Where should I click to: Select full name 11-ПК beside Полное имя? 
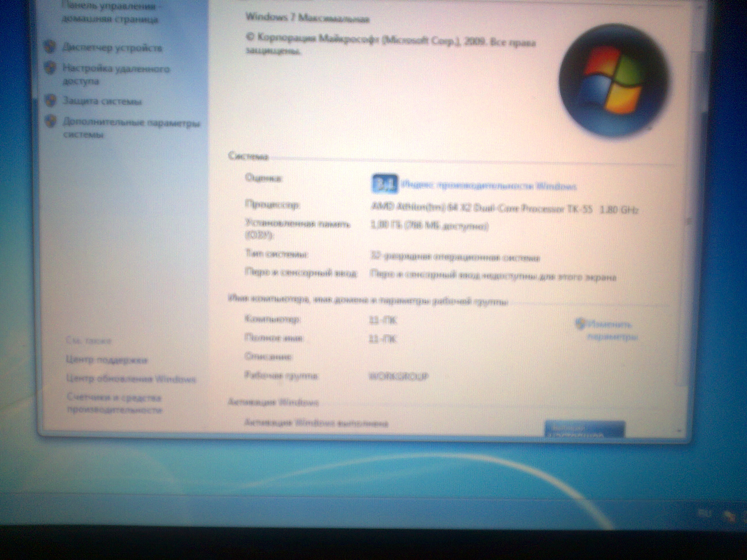(382, 338)
